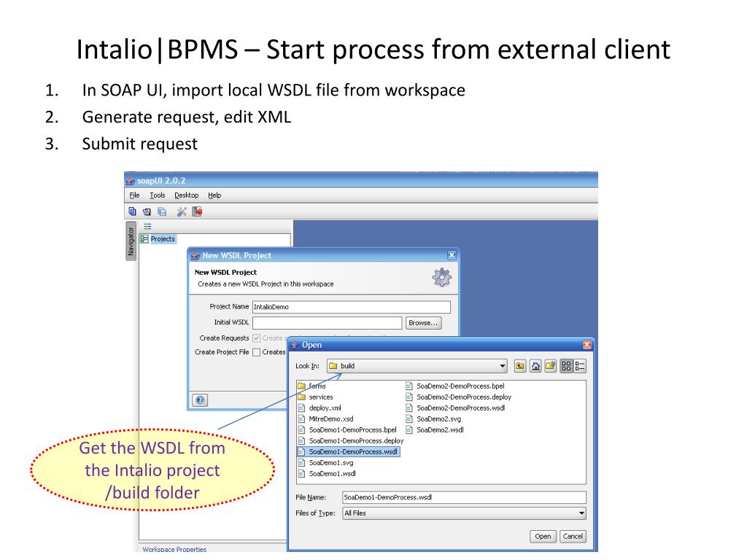Click the New WSDL Project toolbar icon
The height and width of the screenshot is (560, 747).
133,211
